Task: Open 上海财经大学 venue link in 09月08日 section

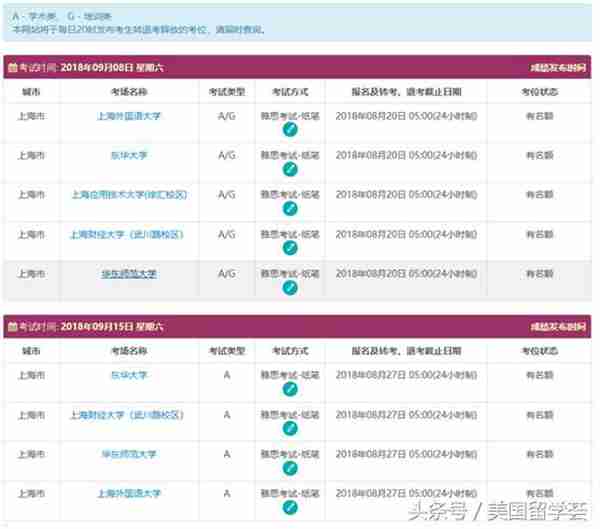Action: tap(127, 234)
